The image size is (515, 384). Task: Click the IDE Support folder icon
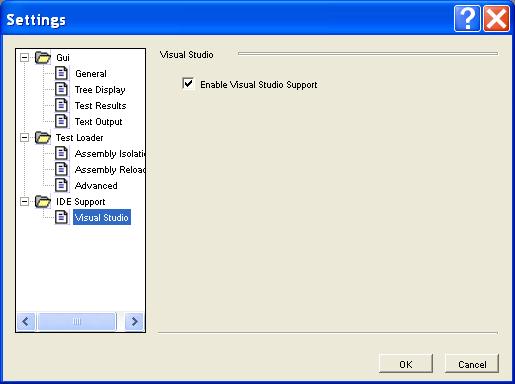coord(43,201)
